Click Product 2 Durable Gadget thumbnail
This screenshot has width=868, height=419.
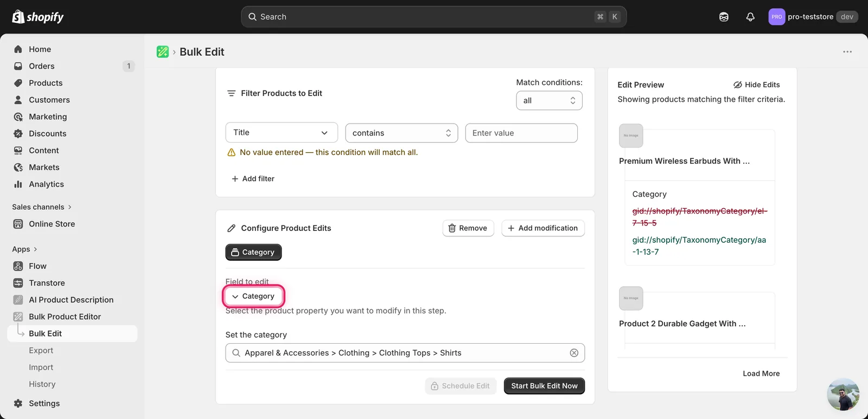point(631,298)
